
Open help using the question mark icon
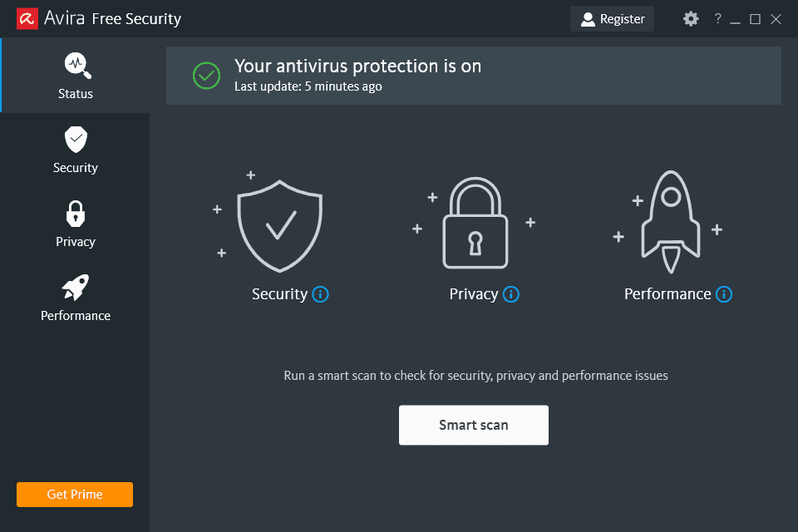tap(717, 18)
